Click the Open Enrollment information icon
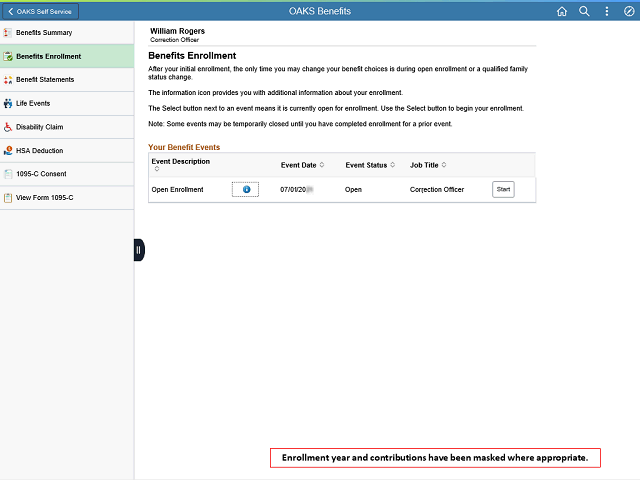The image size is (640, 480). 245,189
